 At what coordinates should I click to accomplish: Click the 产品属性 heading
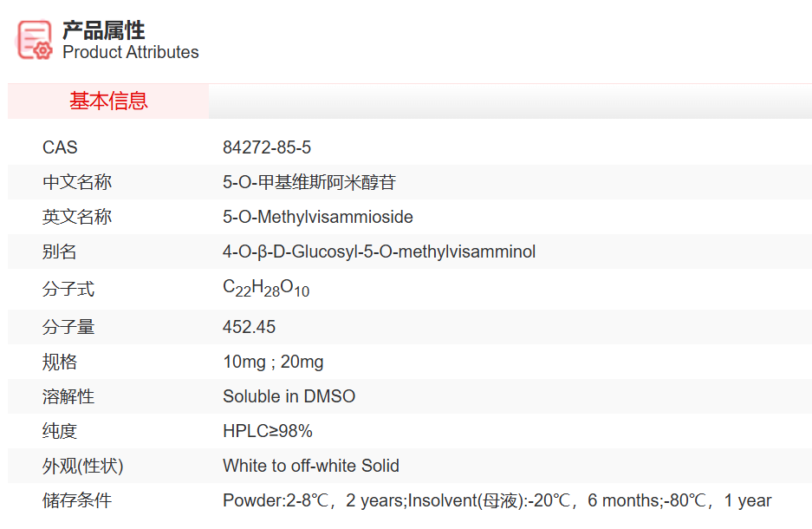103,30
